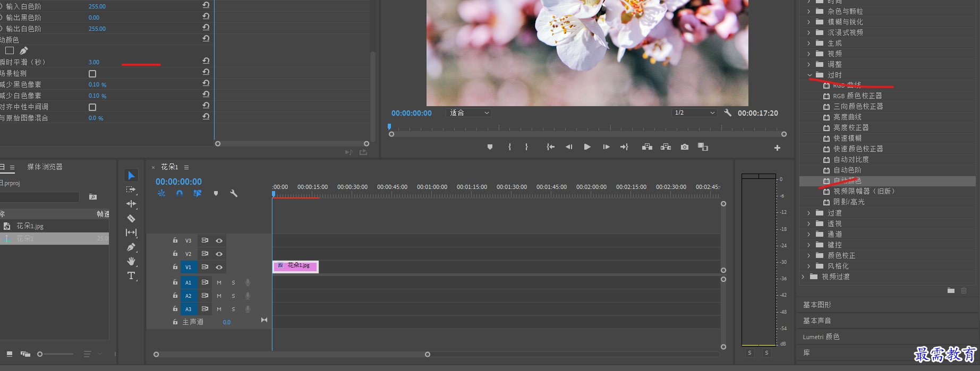Solo audio track A2

coord(233,296)
